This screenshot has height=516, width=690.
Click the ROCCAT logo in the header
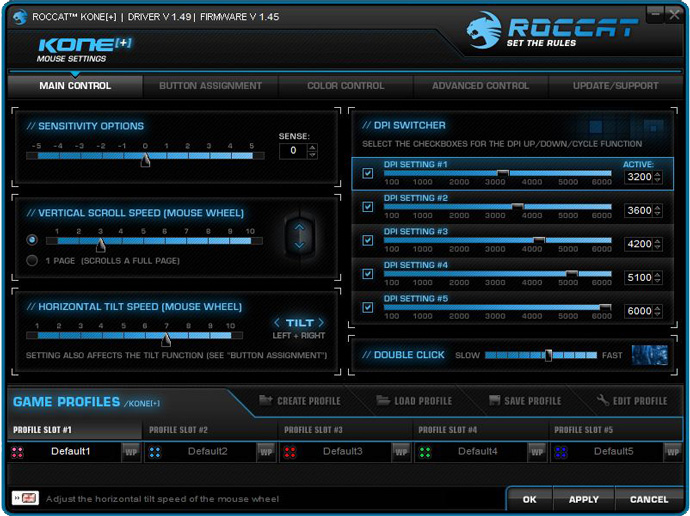(552, 30)
